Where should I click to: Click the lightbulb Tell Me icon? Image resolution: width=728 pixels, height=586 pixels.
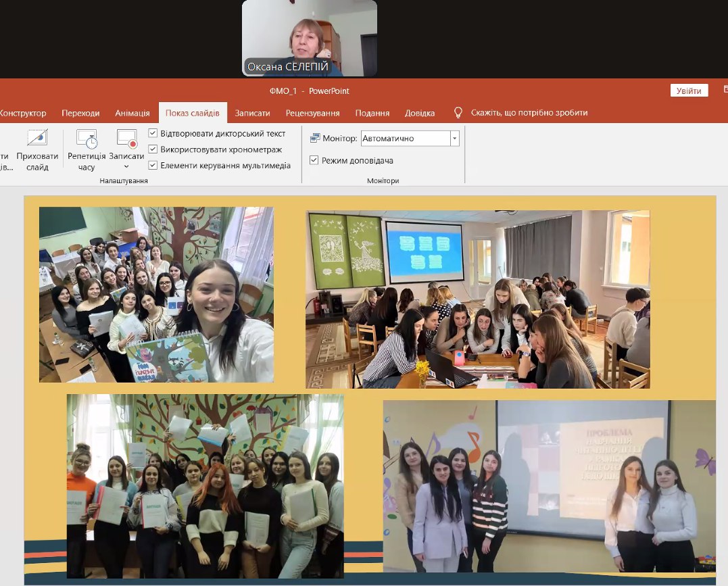pos(458,113)
